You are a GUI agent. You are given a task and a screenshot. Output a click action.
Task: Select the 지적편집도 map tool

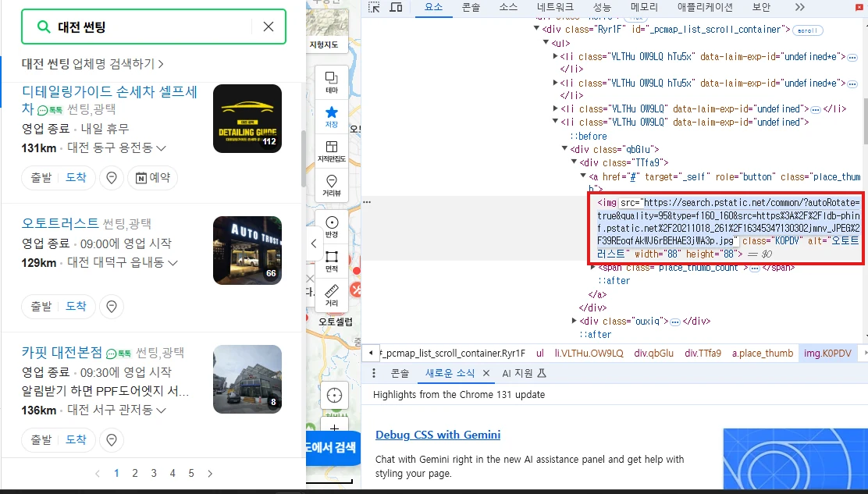click(x=332, y=151)
